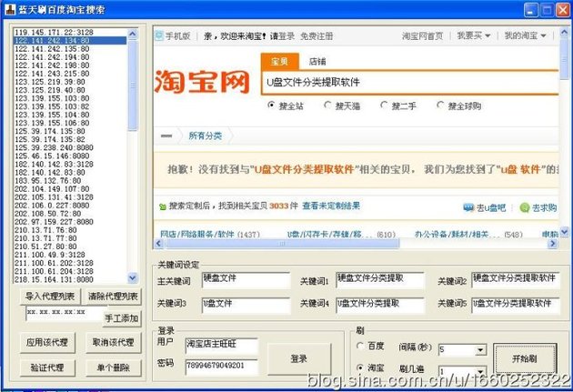Screen dimensions: 573x392
Task: Open the 我要买 dropdown menu
Action: (x=473, y=37)
